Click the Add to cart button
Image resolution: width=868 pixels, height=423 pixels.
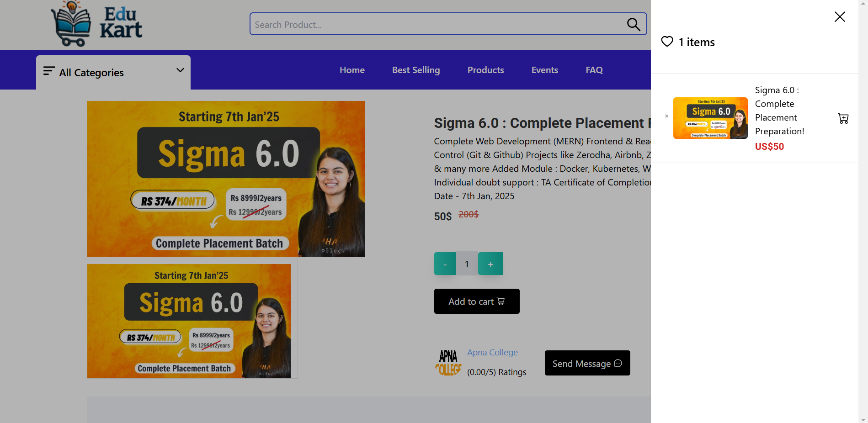pos(477,301)
